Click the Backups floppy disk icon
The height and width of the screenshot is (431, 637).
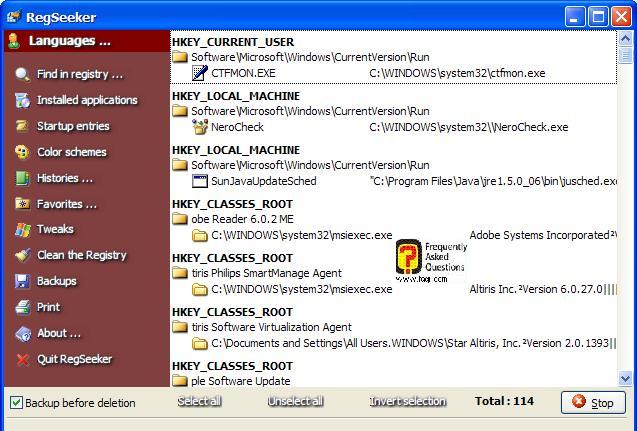[x=22, y=281]
